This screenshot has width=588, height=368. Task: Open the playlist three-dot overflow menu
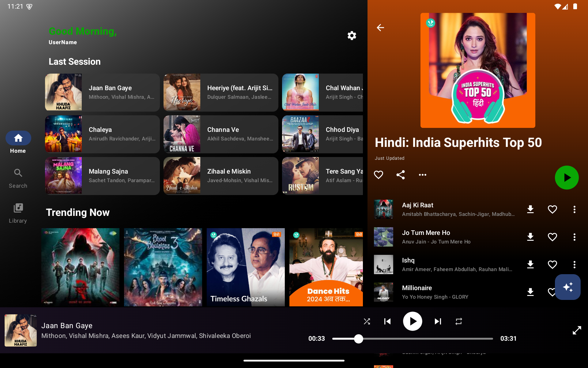423,174
